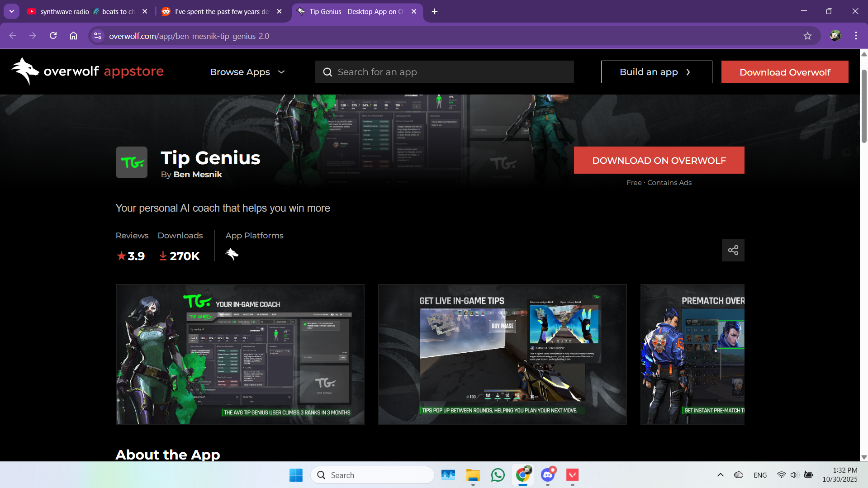
Task: Reload the current page
Action: click(53, 36)
